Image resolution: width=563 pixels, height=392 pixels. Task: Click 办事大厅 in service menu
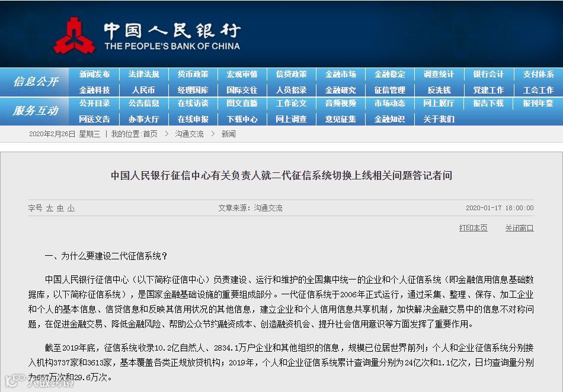[143, 119]
